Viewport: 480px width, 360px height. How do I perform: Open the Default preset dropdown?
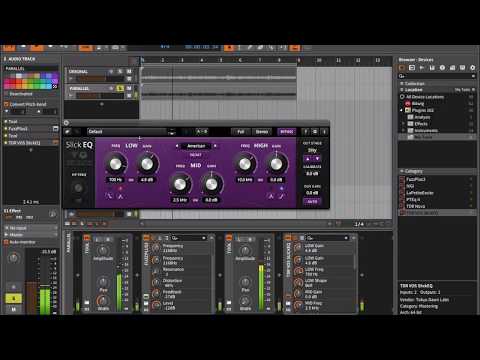(127, 132)
